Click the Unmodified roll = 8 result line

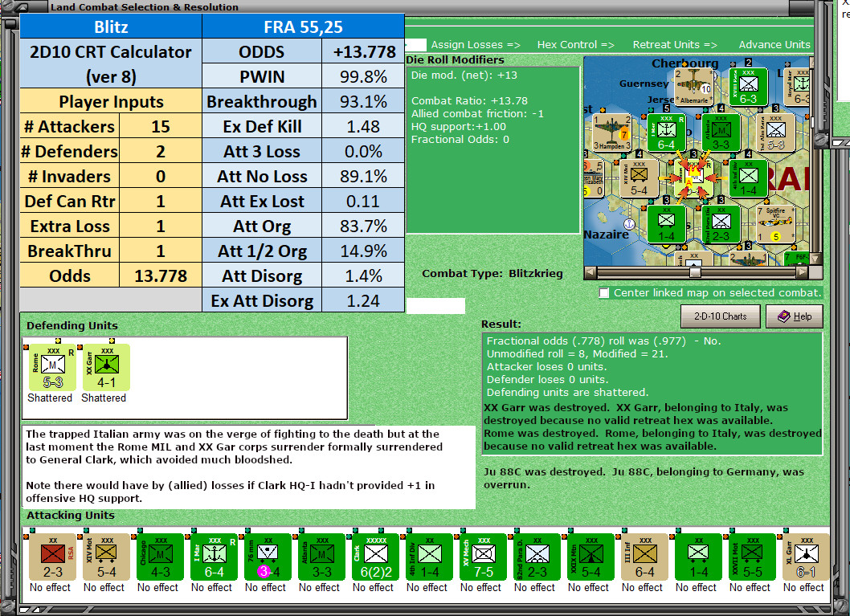[x=578, y=354]
